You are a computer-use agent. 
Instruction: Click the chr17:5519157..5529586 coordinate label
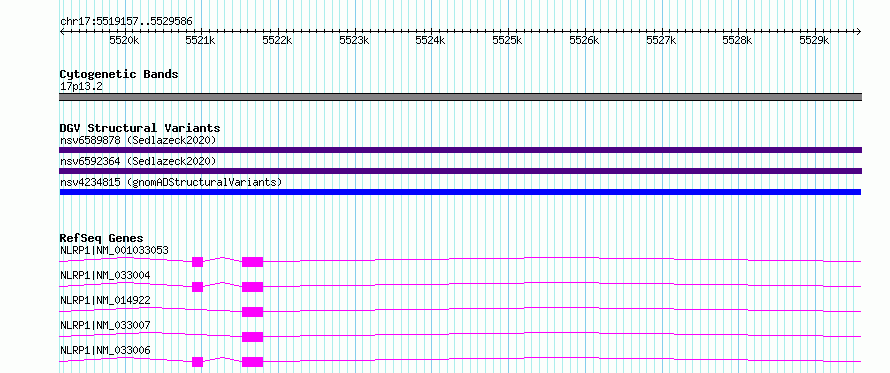click(x=126, y=22)
